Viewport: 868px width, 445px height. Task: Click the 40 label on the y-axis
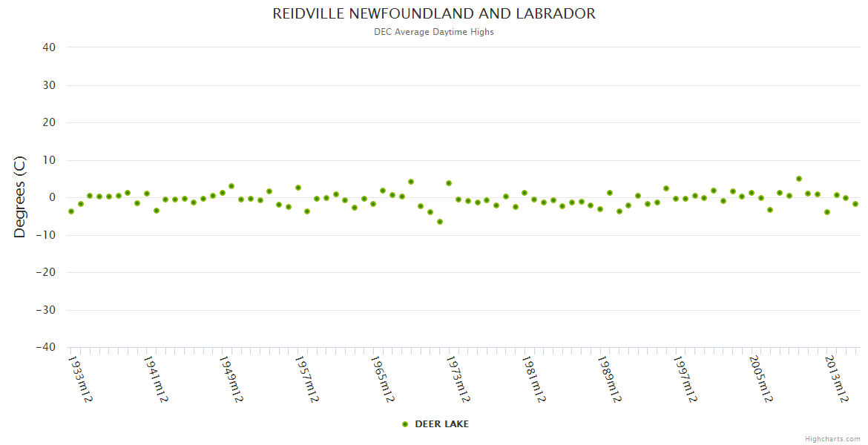(50, 47)
